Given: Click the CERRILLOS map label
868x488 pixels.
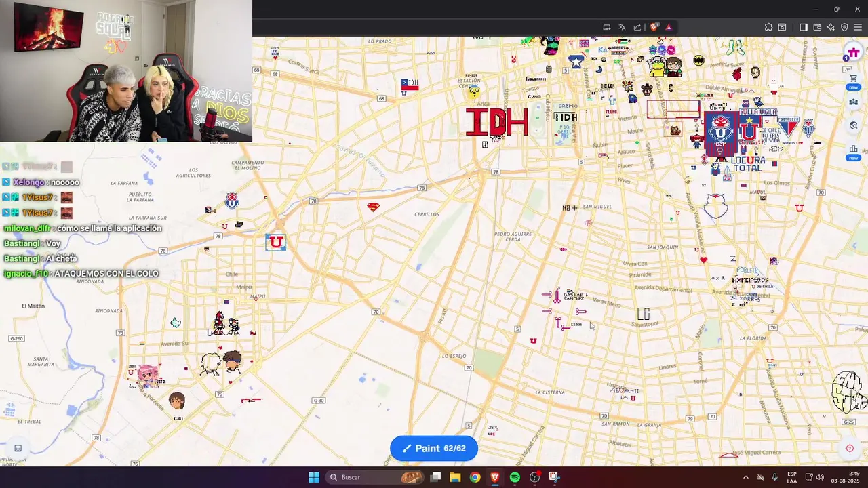Looking at the screenshot, I should [x=427, y=214].
